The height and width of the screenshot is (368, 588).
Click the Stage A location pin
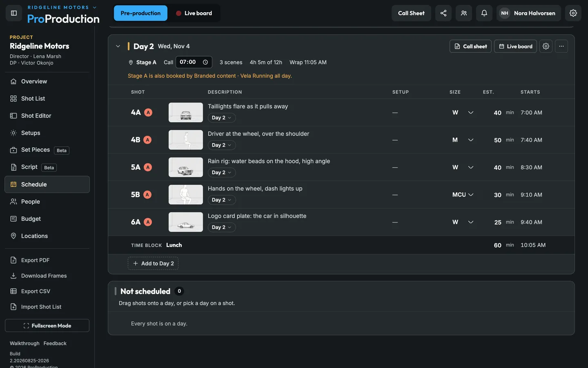click(x=131, y=63)
